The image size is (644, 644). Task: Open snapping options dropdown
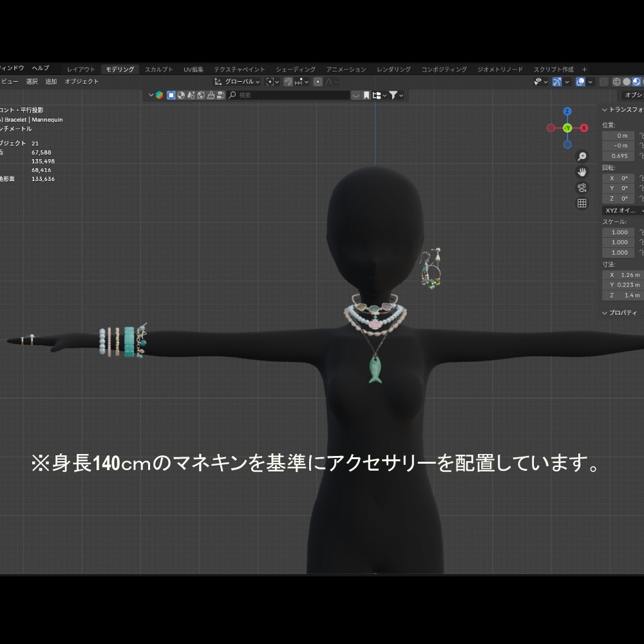[302, 82]
